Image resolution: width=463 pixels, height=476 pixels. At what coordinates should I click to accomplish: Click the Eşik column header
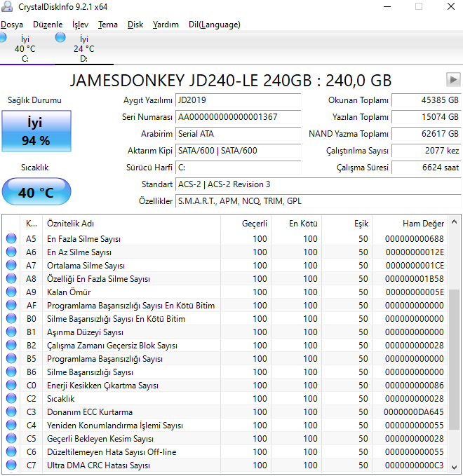point(347,224)
